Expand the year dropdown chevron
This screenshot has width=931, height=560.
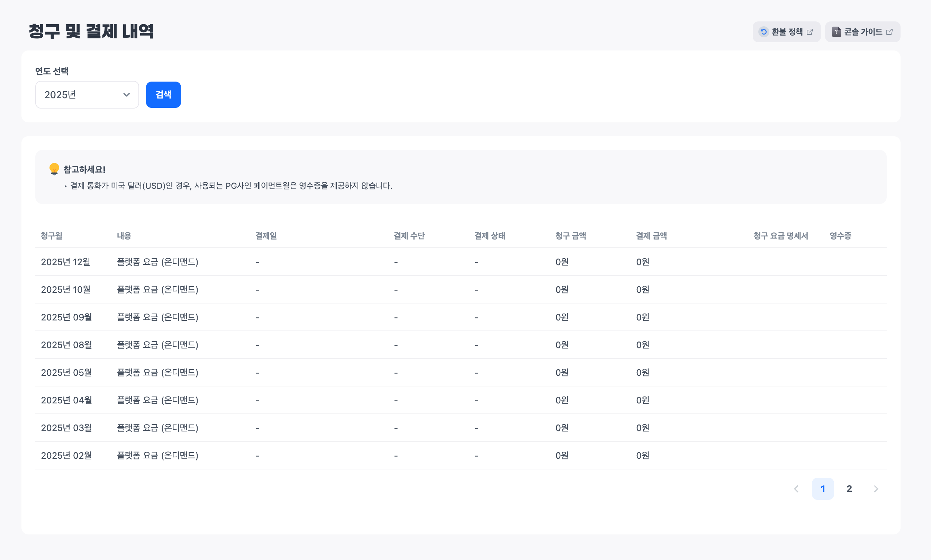127,95
